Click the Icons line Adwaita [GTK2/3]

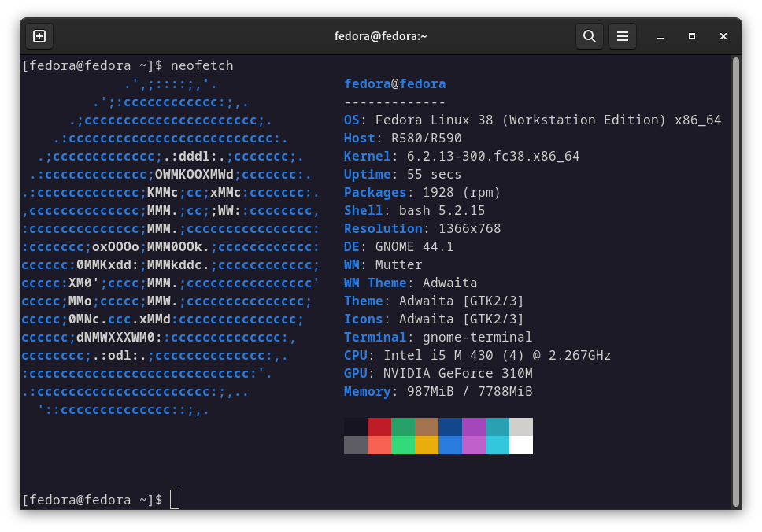pyautogui.click(x=434, y=320)
